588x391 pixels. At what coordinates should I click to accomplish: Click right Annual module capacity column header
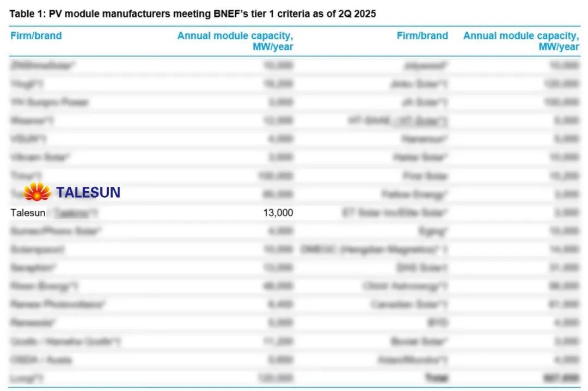521,41
